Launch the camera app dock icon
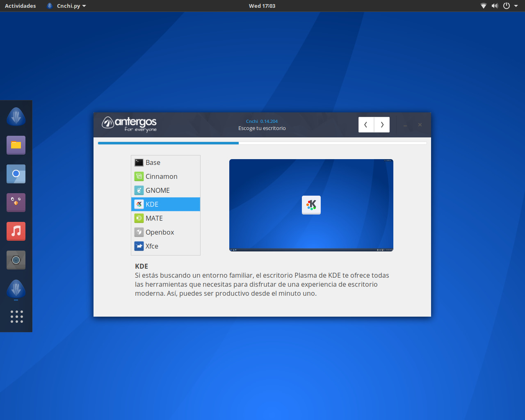This screenshot has width=525, height=420. coord(16,260)
